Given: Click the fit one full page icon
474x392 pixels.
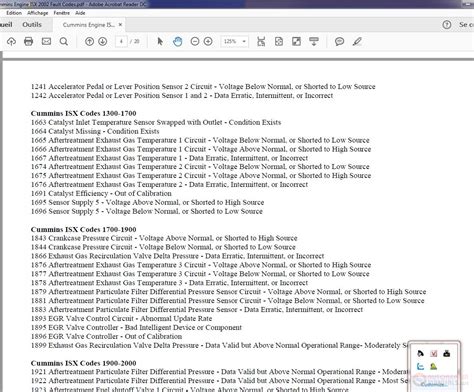Looking at the screenshot, I should tap(279, 41).
